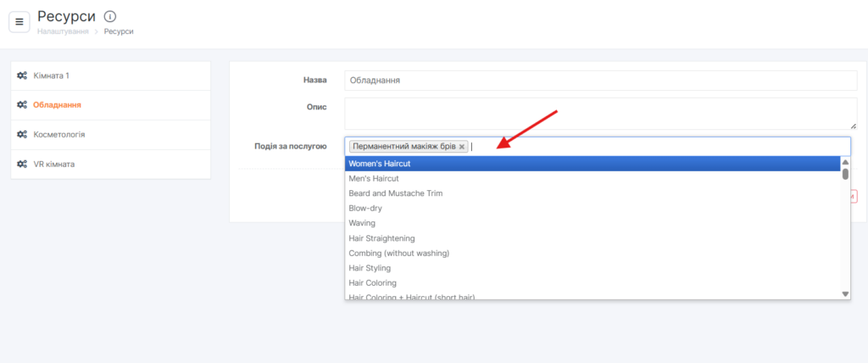This screenshot has height=363, width=868.
Task: Open the Кімната 1 resource
Action: click(52, 75)
